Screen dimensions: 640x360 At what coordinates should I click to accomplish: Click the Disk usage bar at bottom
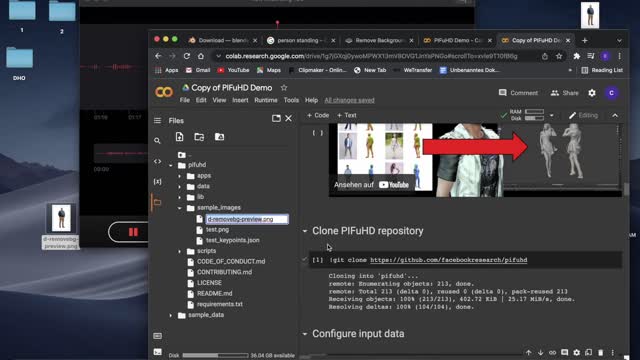(216, 356)
